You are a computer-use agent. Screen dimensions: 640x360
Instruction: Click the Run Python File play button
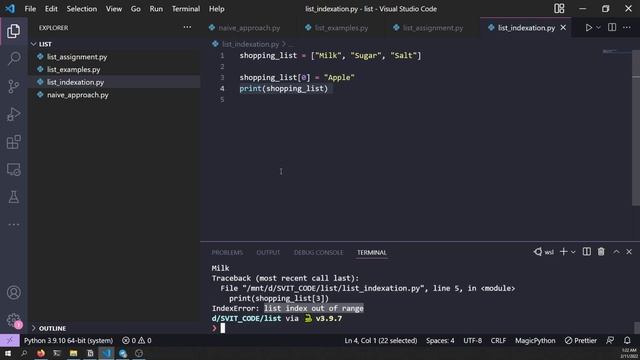[588, 28]
